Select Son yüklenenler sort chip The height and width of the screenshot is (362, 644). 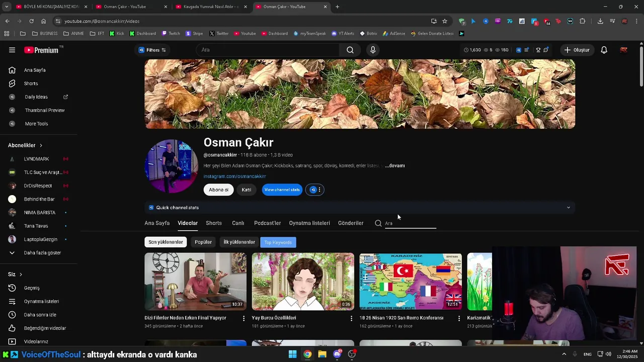166,242
